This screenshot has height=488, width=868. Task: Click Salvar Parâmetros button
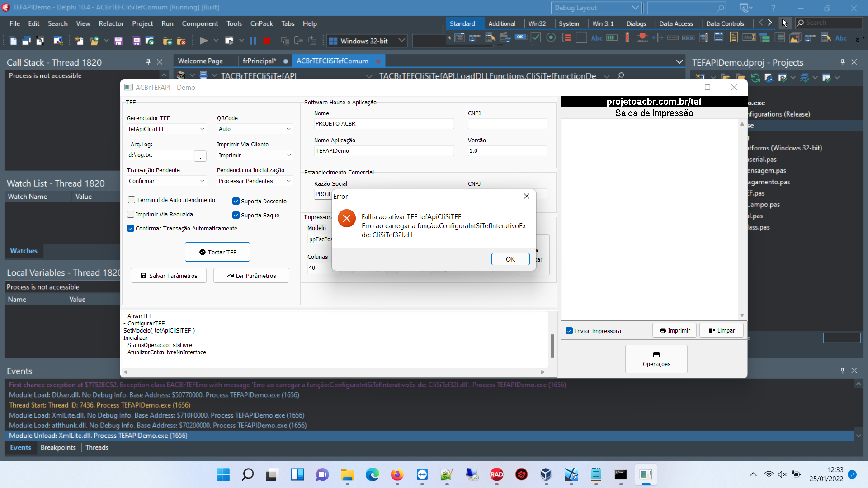[x=169, y=276]
